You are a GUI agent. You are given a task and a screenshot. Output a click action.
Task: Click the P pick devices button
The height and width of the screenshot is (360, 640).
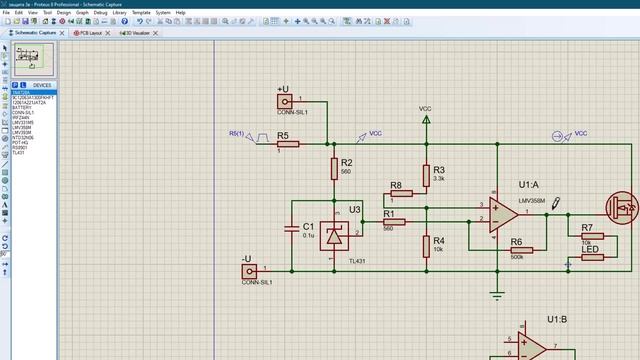tap(15, 85)
